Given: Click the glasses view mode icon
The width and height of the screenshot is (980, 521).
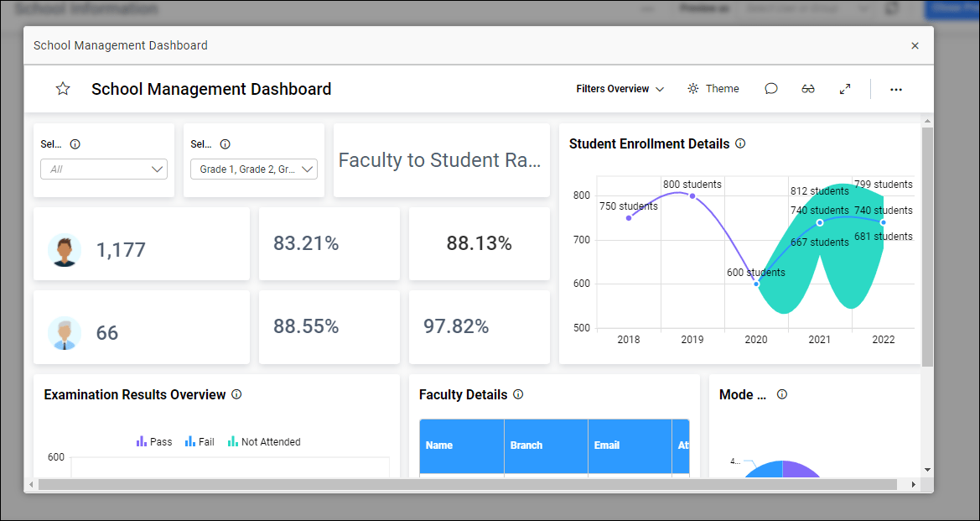Looking at the screenshot, I should [808, 89].
